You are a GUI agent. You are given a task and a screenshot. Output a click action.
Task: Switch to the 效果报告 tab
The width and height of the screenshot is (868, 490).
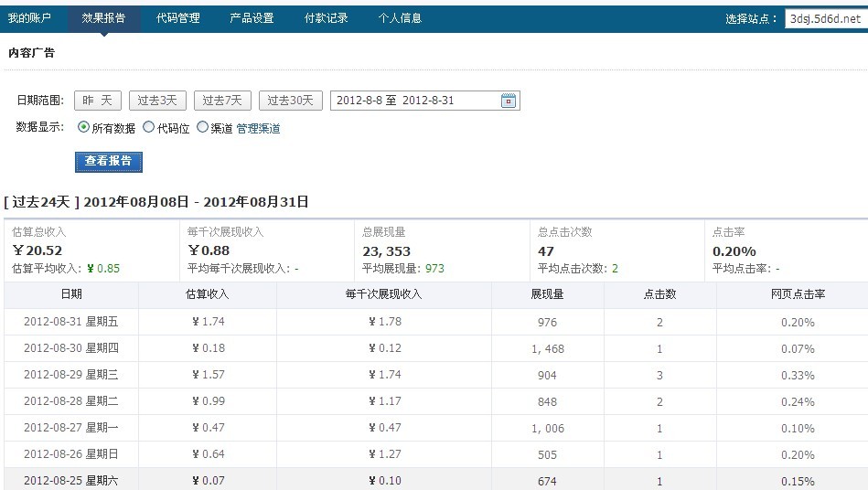tap(103, 18)
